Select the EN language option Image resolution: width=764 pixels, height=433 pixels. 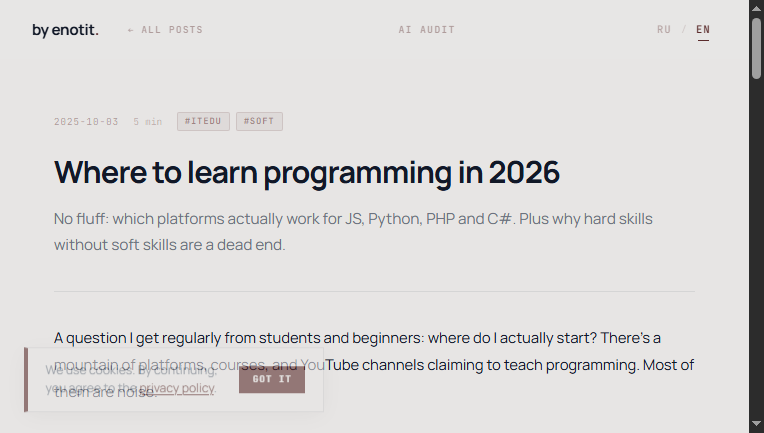pyautogui.click(x=703, y=30)
